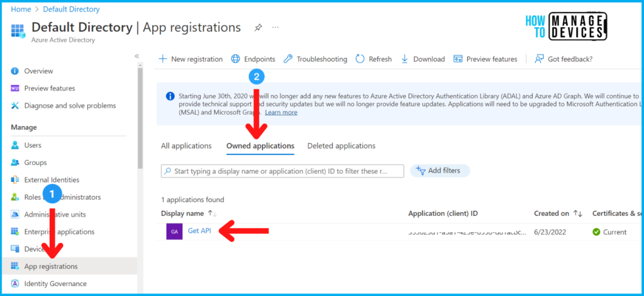Open Diagnose and solve problems

click(x=70, y=106)
